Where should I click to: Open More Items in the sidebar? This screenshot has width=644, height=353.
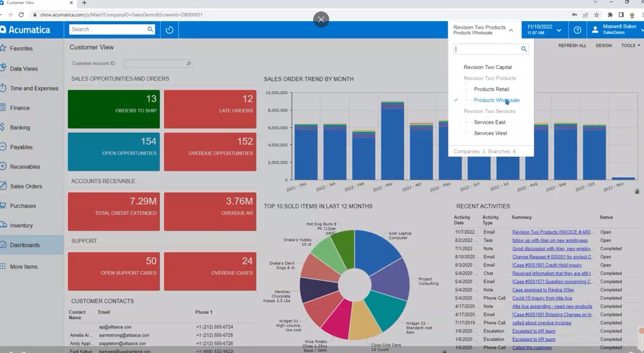24,267
